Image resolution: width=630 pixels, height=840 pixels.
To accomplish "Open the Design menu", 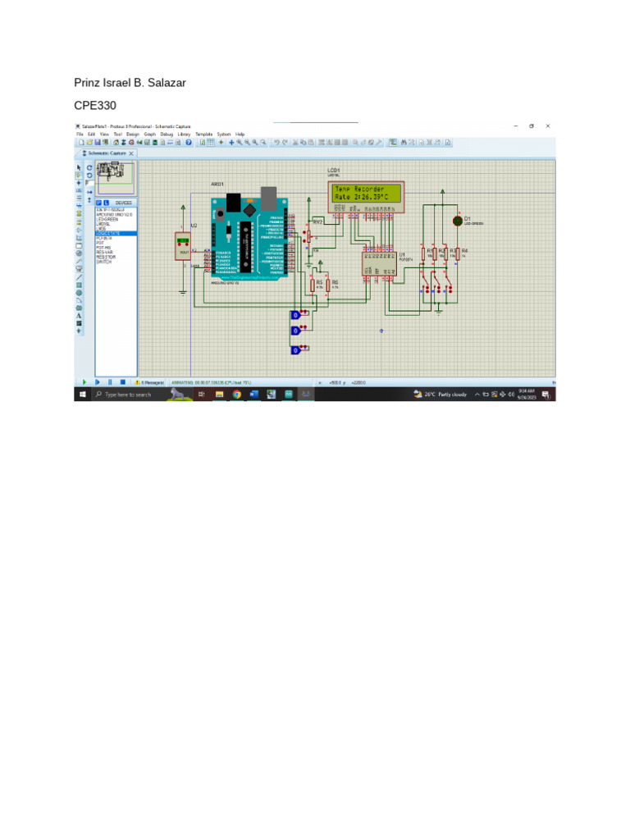I will 133,134.
